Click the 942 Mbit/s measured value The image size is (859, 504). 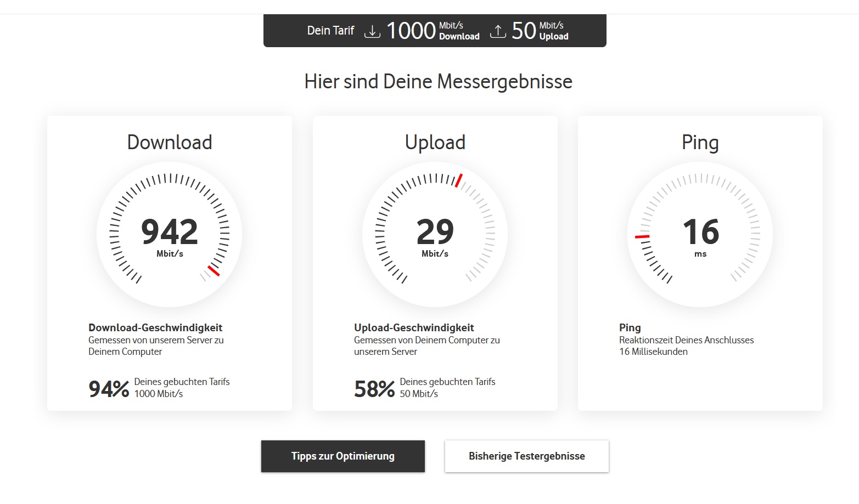(169, 231)
